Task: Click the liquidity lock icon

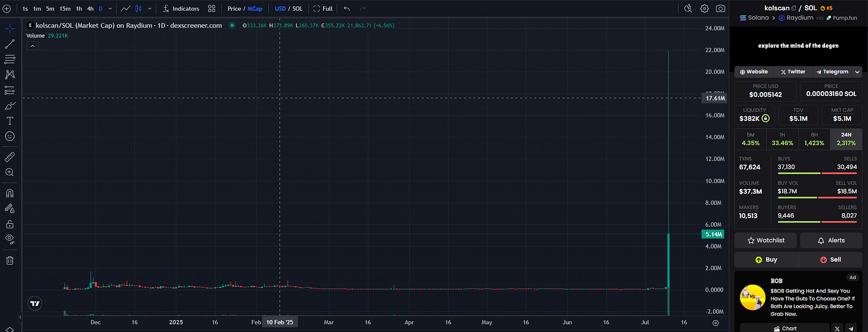Action: (x=765, y=119)
